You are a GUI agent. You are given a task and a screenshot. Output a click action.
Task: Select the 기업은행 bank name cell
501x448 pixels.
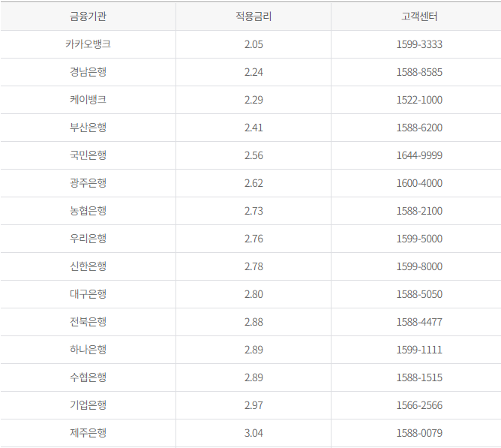tap(88, 405)
